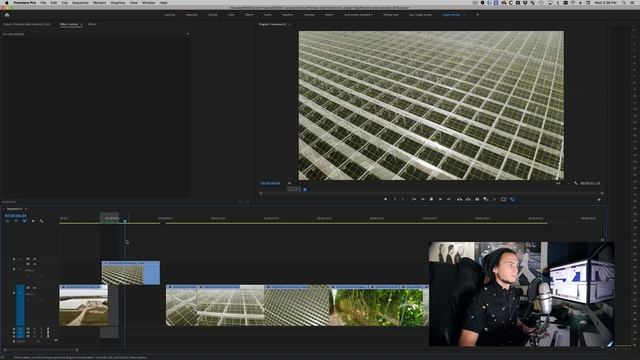Click the Program monitor current timecode
This screenshot has width=640, height=360.
click(270, 183)
